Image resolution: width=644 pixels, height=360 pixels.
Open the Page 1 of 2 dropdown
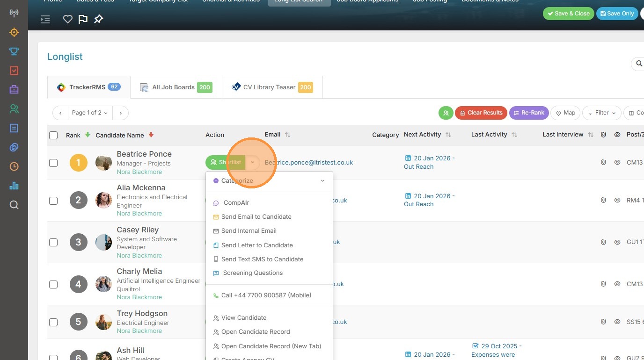coord(90,113)
